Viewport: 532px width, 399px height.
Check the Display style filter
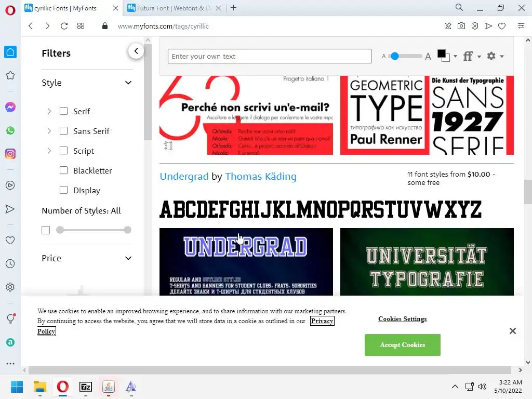(x=63, y=190)
